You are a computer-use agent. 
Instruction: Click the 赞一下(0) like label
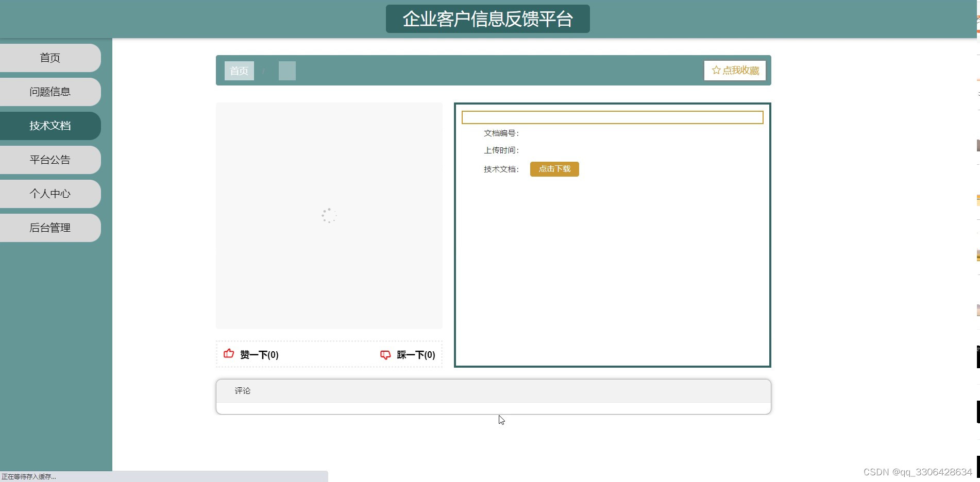(x=259, y=355)
